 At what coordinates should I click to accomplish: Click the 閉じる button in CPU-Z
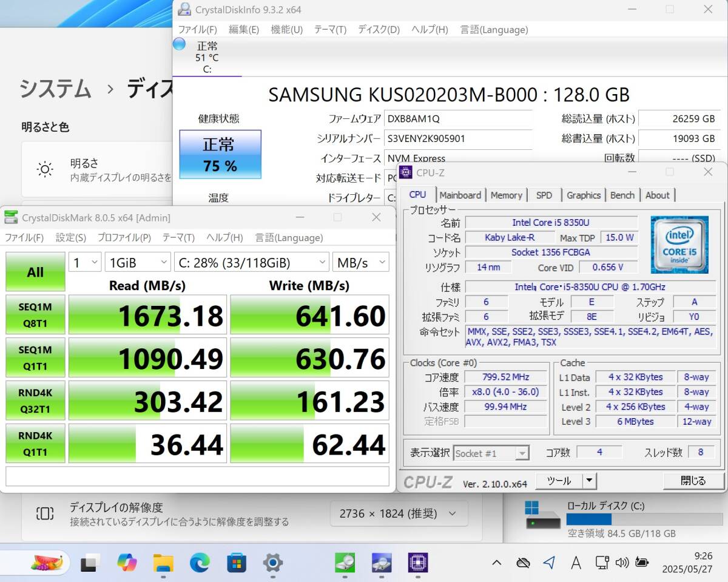coord(693,481)
